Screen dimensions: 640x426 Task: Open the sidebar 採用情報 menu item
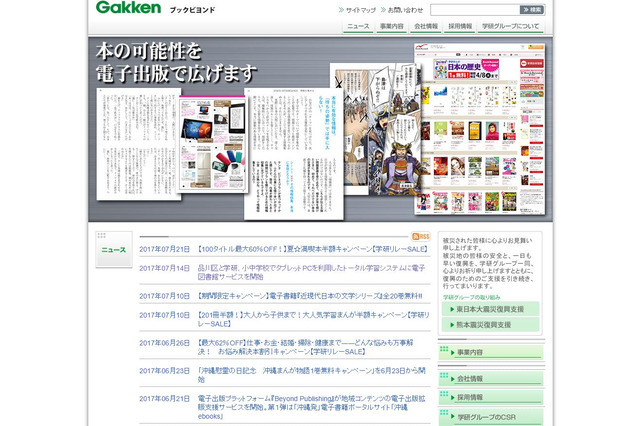pyautogui.click(x=491, y=397)
